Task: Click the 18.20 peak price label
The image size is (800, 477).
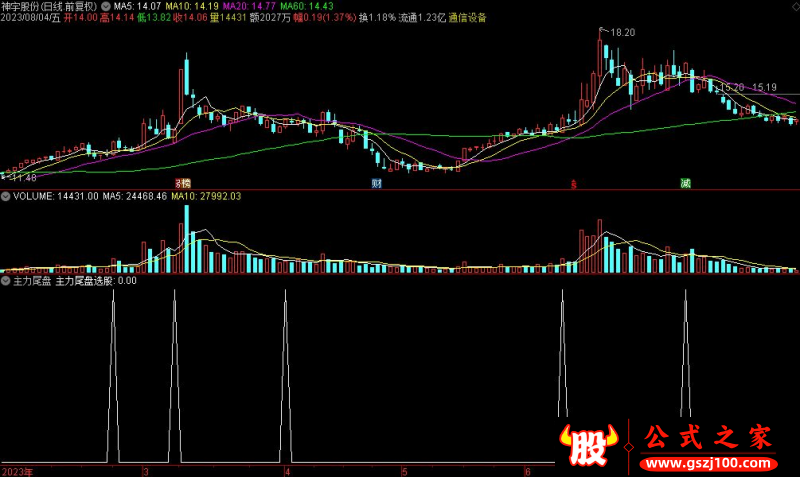Action: click(622, 33)
